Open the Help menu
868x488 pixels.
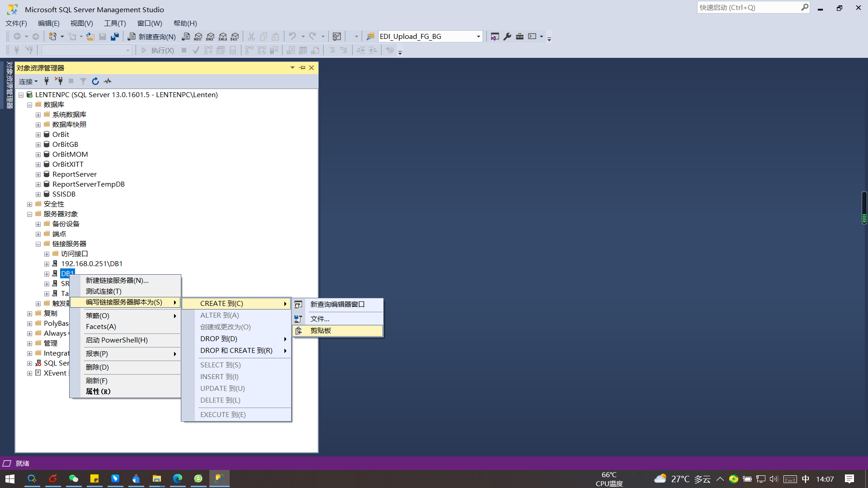coord(185,23)
